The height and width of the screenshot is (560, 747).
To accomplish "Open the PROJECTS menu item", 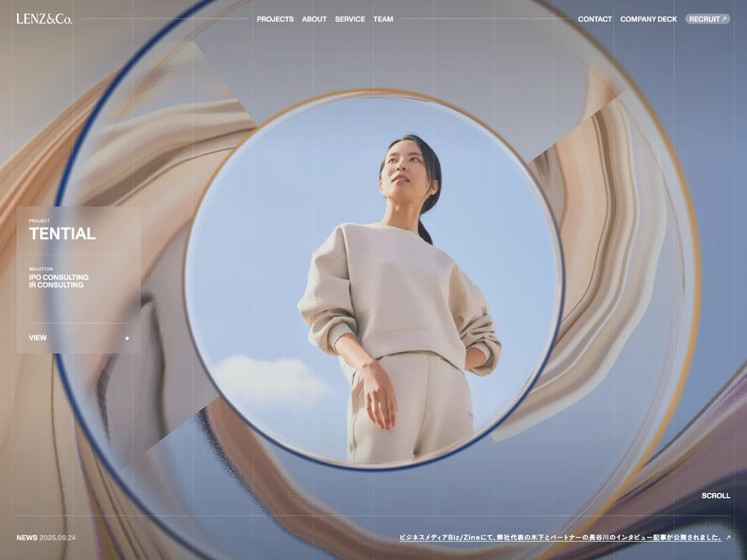I will [x=275, y=19].
